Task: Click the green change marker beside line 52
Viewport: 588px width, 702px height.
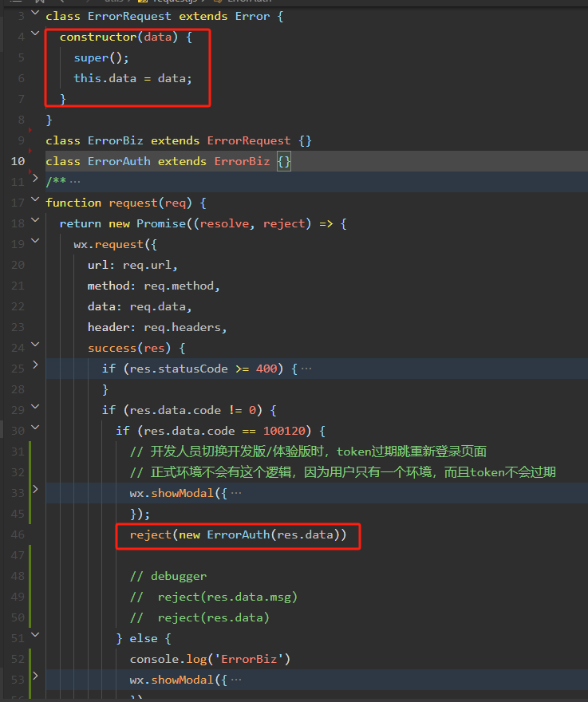Action: (x=30, y=659)
